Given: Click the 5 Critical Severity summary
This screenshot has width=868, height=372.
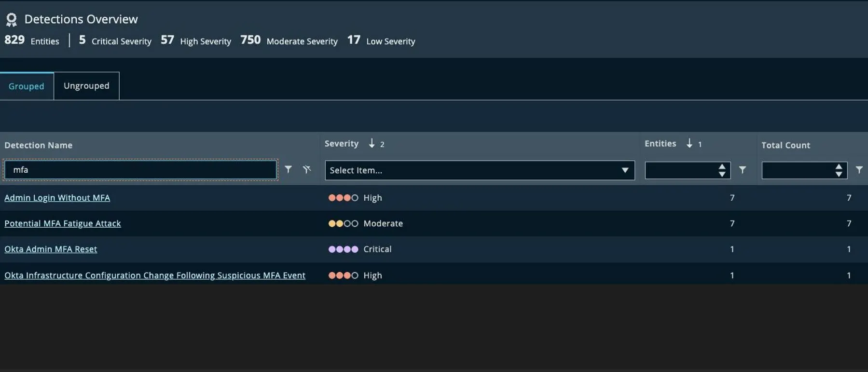Looking at the screenshot, I should point(115,41).
